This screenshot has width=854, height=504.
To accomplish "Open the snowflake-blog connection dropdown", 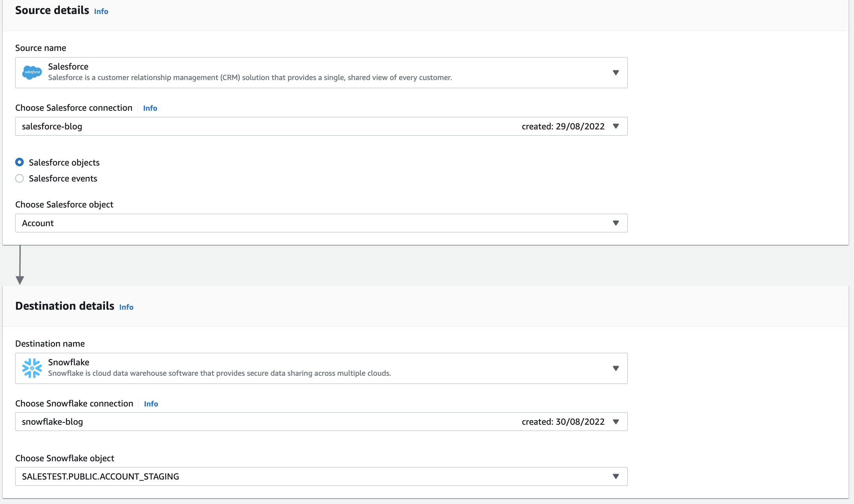I will [x=616, y=422].
